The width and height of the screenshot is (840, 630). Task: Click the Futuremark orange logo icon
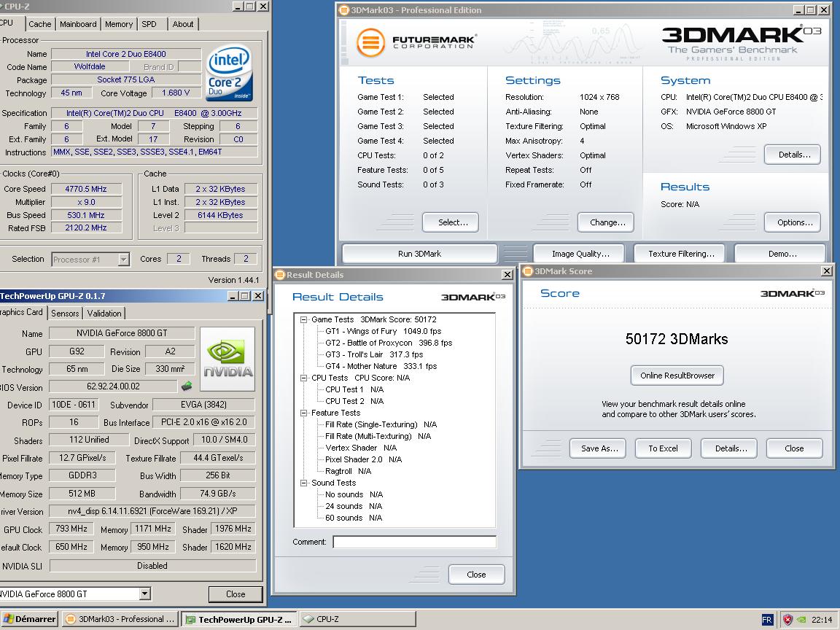370,42
